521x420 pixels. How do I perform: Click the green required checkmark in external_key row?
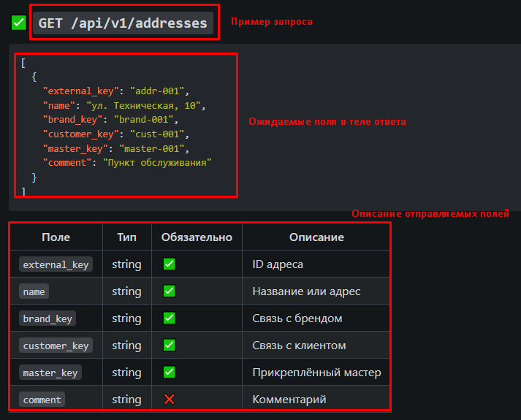[169, 264]
